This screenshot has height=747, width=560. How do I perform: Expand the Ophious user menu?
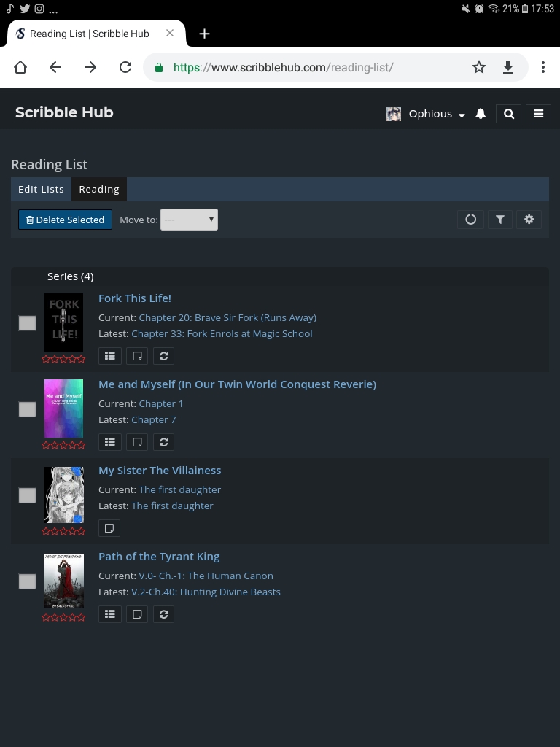[x=437, y=114]
